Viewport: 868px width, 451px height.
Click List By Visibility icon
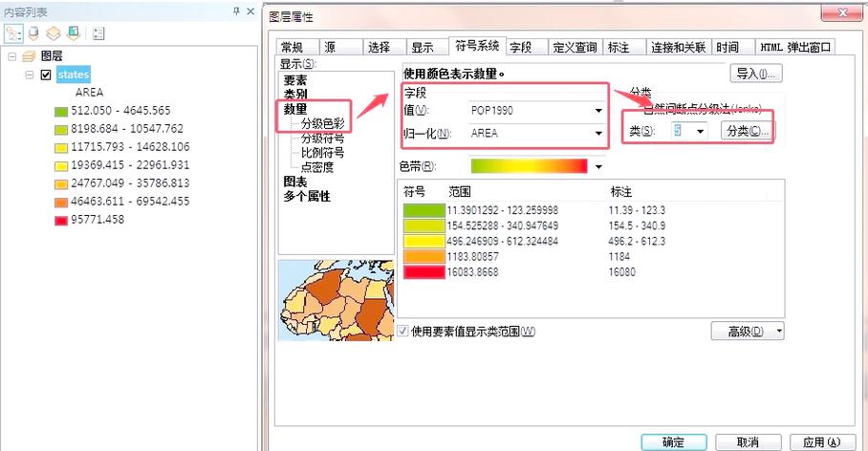[54, 33]
